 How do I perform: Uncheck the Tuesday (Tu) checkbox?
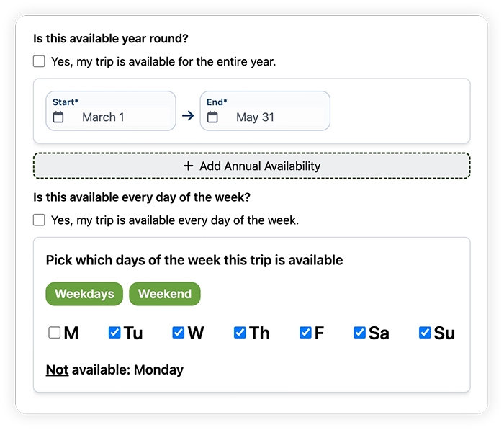coord(114,333)
